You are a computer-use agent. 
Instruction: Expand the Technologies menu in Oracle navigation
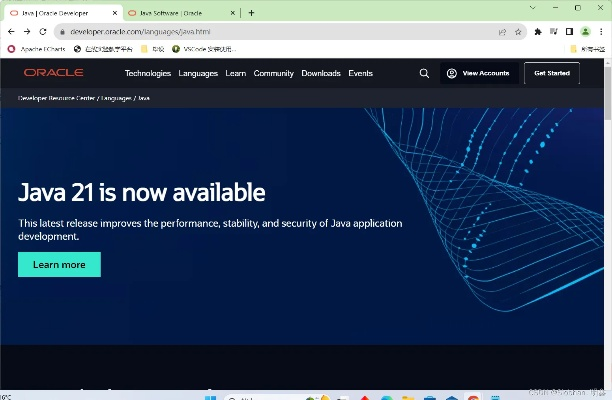(x=147, y=73)
